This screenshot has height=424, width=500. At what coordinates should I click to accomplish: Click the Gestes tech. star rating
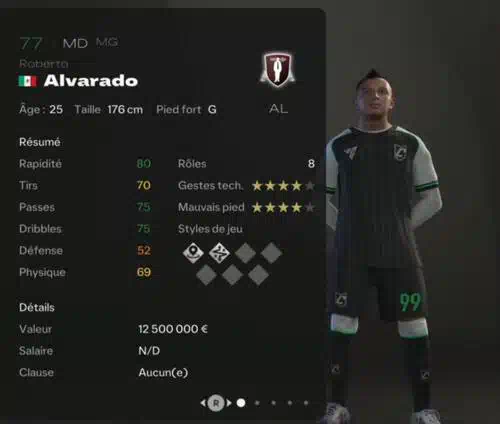[x=283, y=186]
